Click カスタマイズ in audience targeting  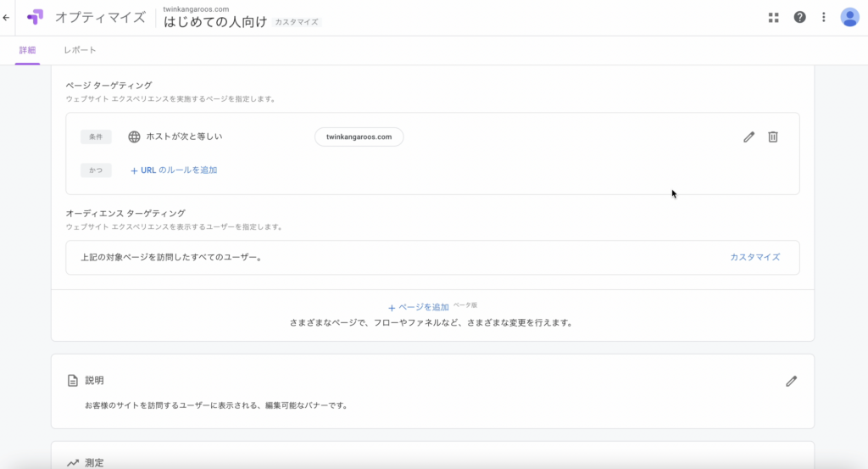tap(754, 257)
